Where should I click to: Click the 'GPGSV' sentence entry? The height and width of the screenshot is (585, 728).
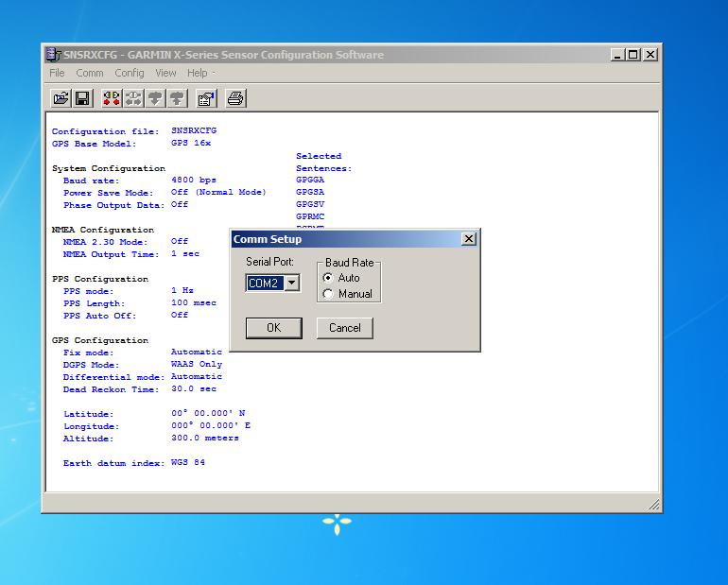click(310, 204)
